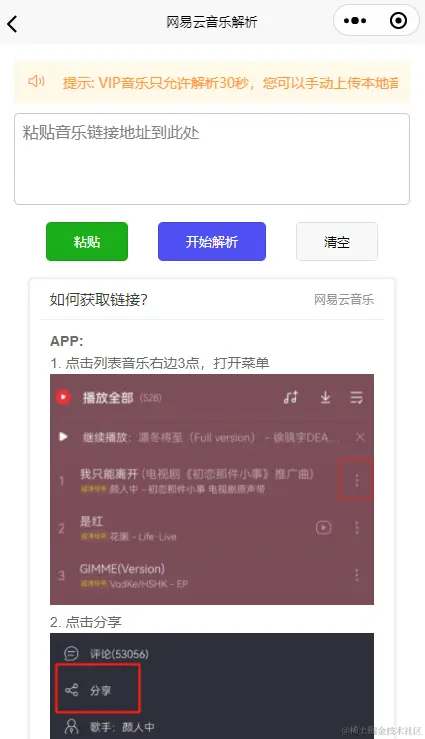Open three-dot menu for 我只能离开 song
The width and height of the screenshot is (425, 739).
tap(357, 480)
